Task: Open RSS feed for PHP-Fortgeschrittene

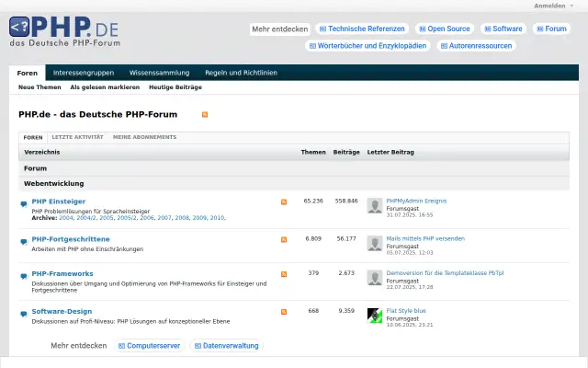Action: 284,239
